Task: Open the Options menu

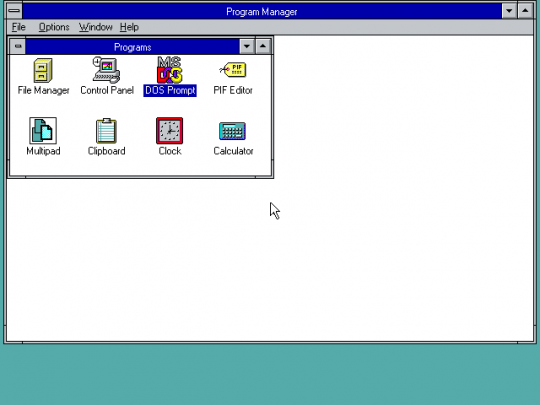Action: (x=54, y=27)
